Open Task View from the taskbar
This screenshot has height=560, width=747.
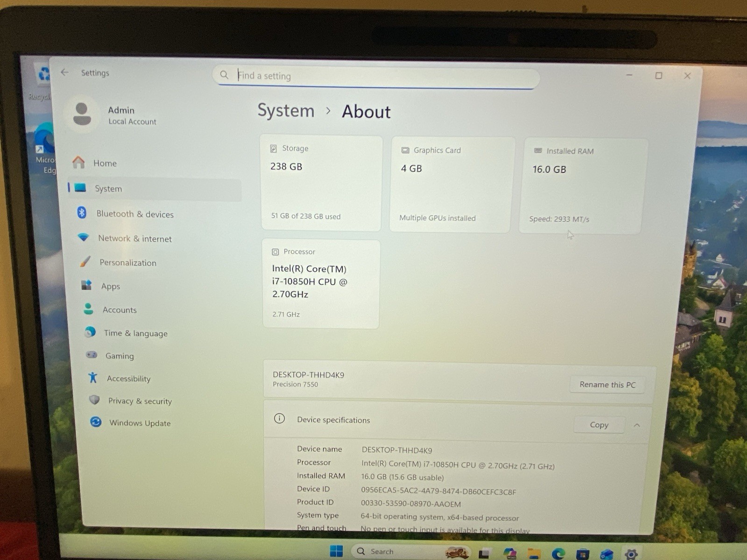(x=484, y=553)
